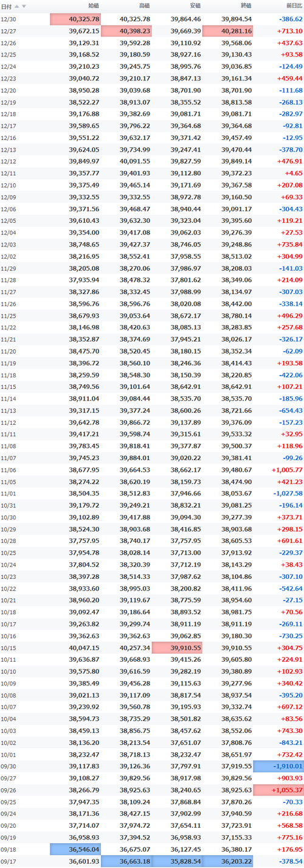This screenshot has height=868, width=304.
Task: Select the 始値 column header
Action: pyautogui.click(x=93, y=6)
